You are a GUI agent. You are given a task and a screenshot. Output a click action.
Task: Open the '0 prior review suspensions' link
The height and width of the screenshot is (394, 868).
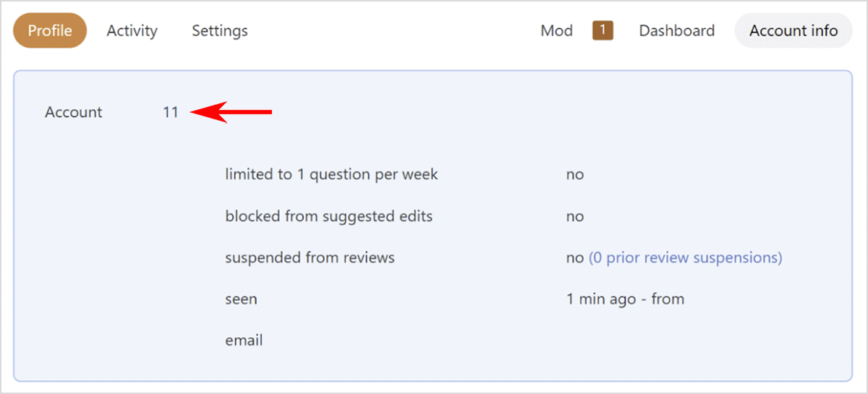coord(685,257)
